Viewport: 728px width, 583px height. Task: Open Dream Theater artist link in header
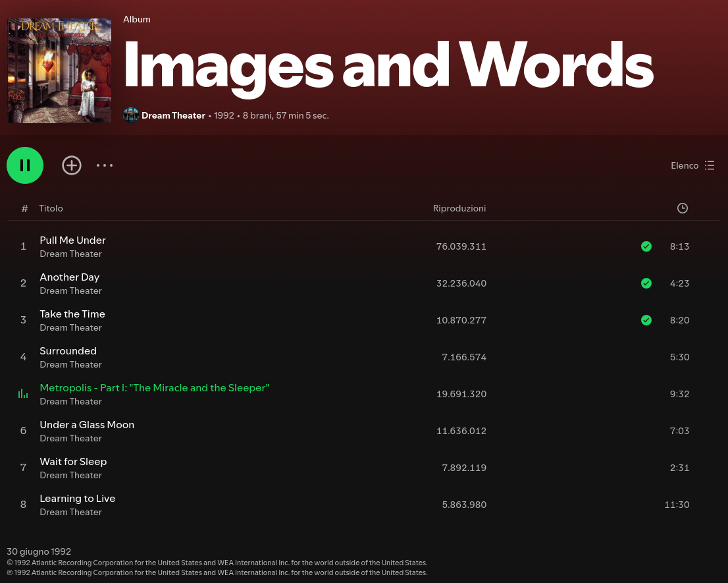tap(173, 116)
